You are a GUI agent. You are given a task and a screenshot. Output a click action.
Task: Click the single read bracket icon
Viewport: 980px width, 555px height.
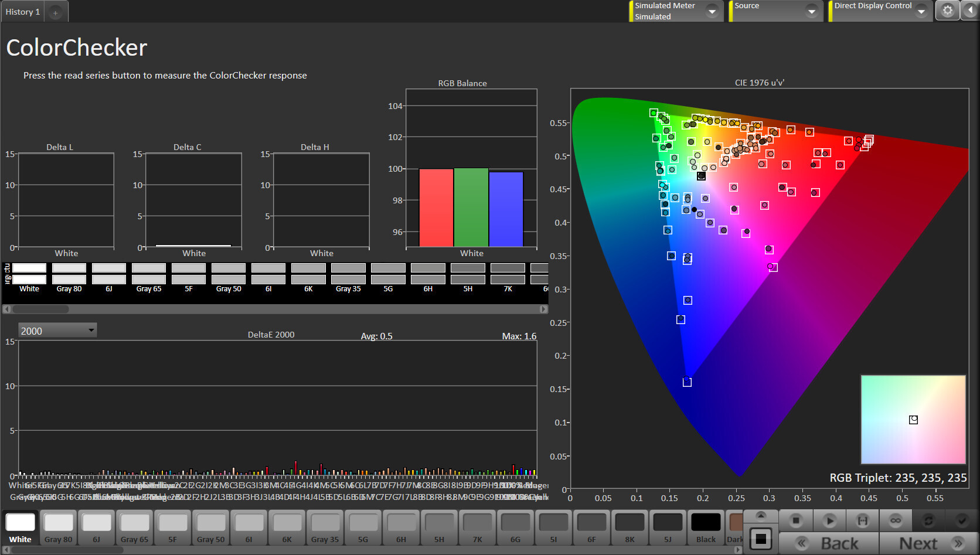click(x=862, y=520)
